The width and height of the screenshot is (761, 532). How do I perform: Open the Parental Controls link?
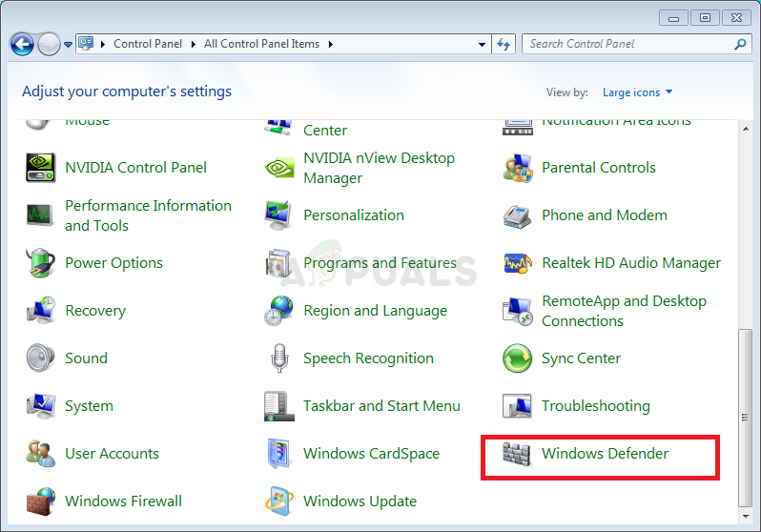(x=599, y=168)
